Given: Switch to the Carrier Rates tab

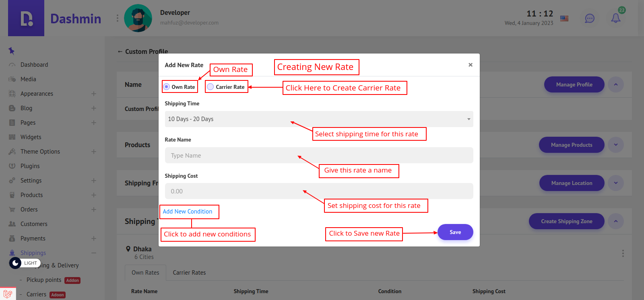Looking at the screenshot, I should [189, 273].
